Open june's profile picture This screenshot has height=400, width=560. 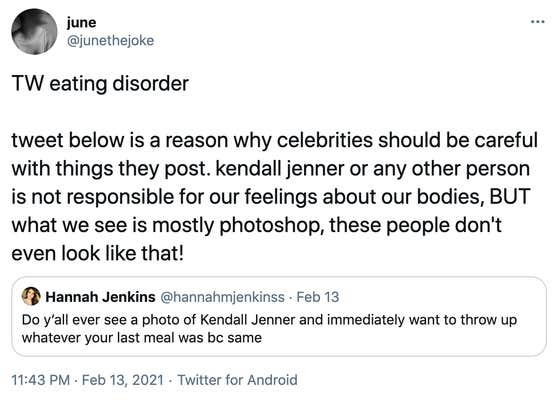(x=34, y=32)
